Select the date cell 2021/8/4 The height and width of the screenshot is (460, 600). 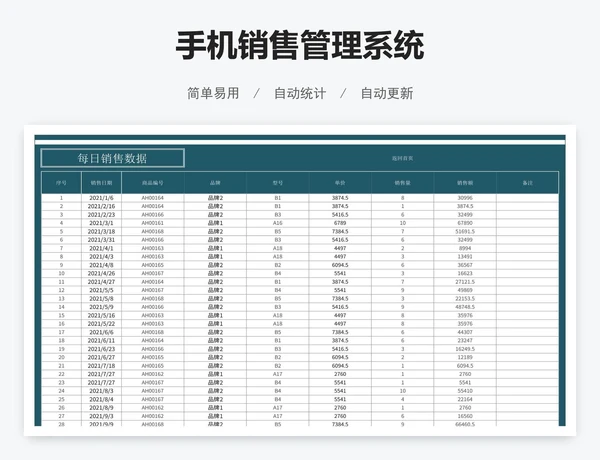[x=101, y=400]
